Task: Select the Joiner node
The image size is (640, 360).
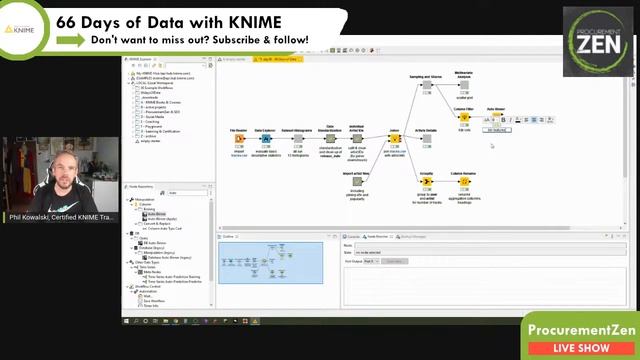Action: click(x=395, y=139)
